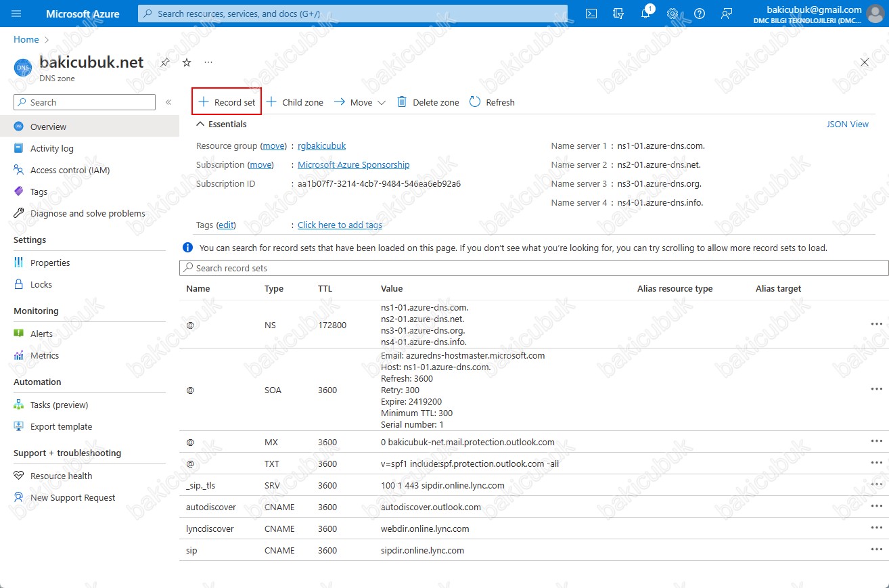The height and width of the screenshot is (588, 889).
Task: Collapse the Essentials section
Action: pos(221,125)
